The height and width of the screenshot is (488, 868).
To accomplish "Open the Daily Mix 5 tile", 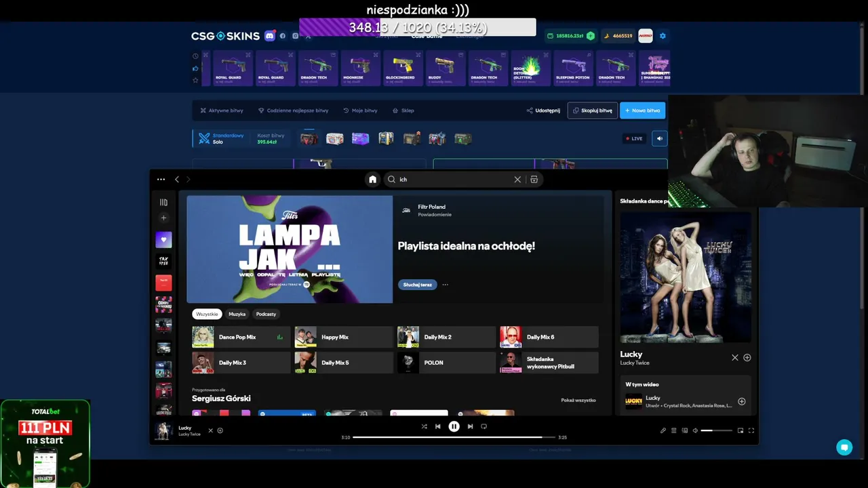I will pos(344,363).
